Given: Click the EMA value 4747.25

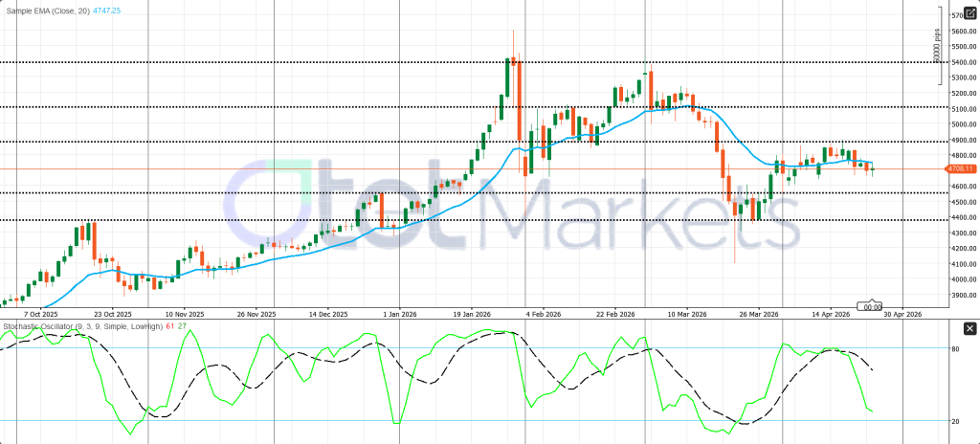Looking at the screenshot, I should [106, 12].
